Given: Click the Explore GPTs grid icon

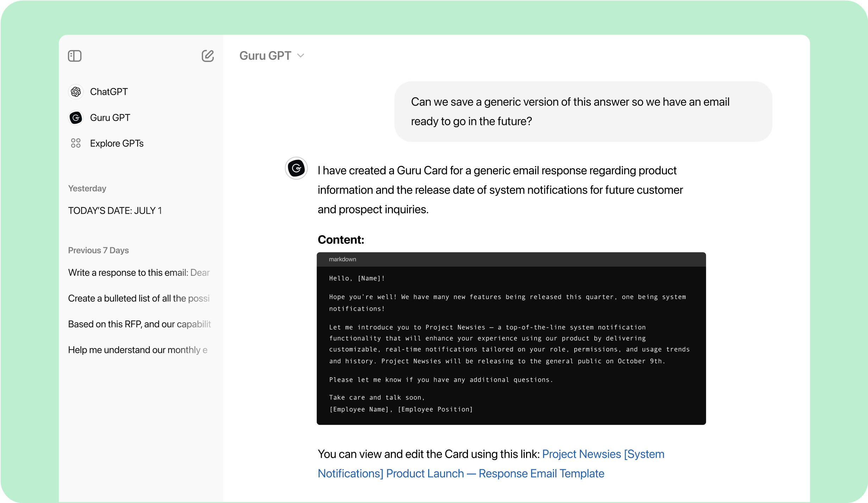Looking at the screenshot, I should pyautogui.click(x=76, y=143).
